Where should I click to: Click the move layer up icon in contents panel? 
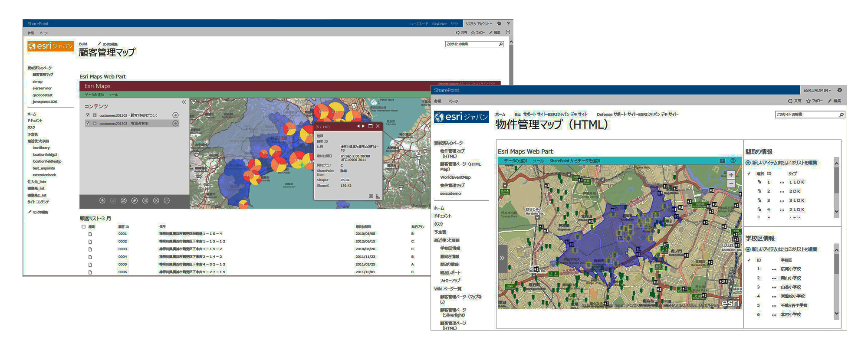pyautogui.click(x=102, y=200)
